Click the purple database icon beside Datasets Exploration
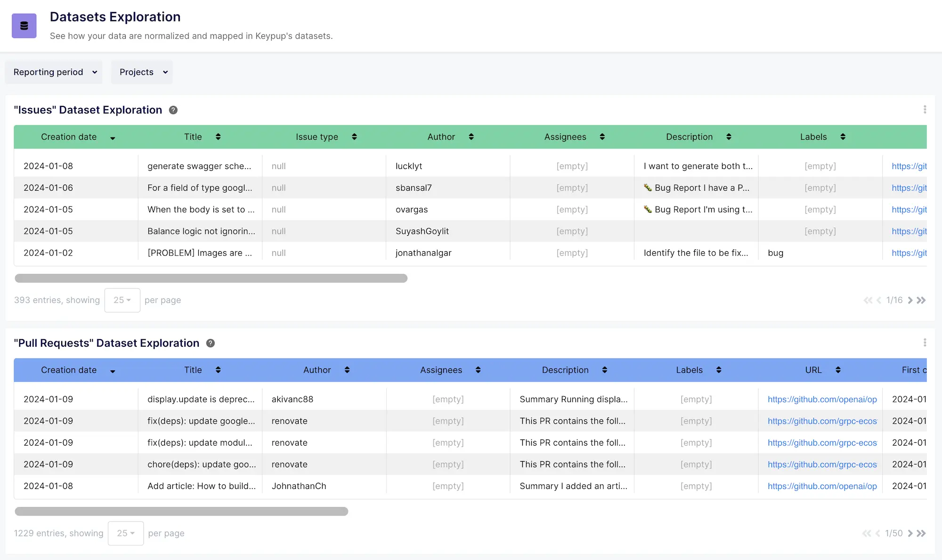 click(24, 25)
